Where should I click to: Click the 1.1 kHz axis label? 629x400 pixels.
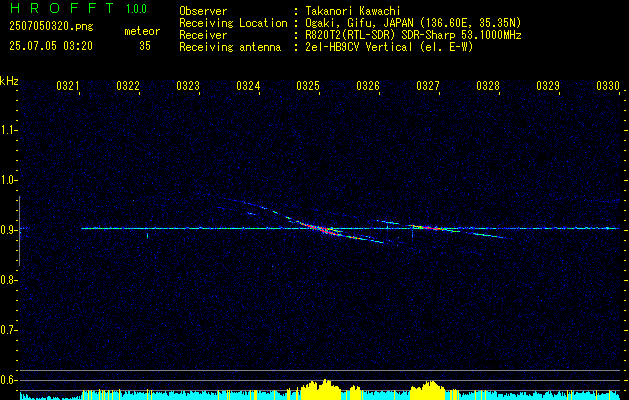[8, 130]
